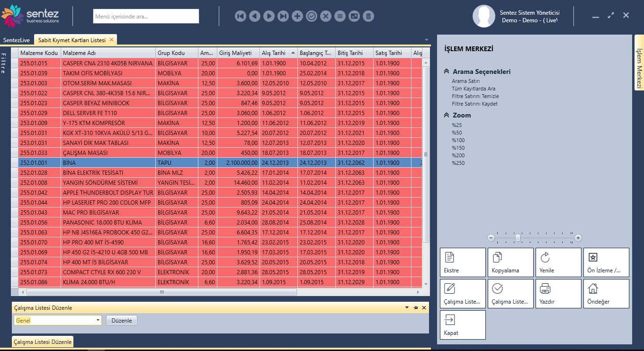Close the Çalışma Listesi Düzenle panel

(424, 308)
